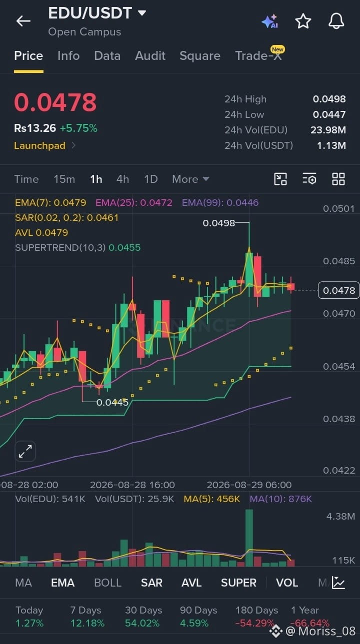Select the 4h chart interval
360x644 pixels.
point(122,179)
